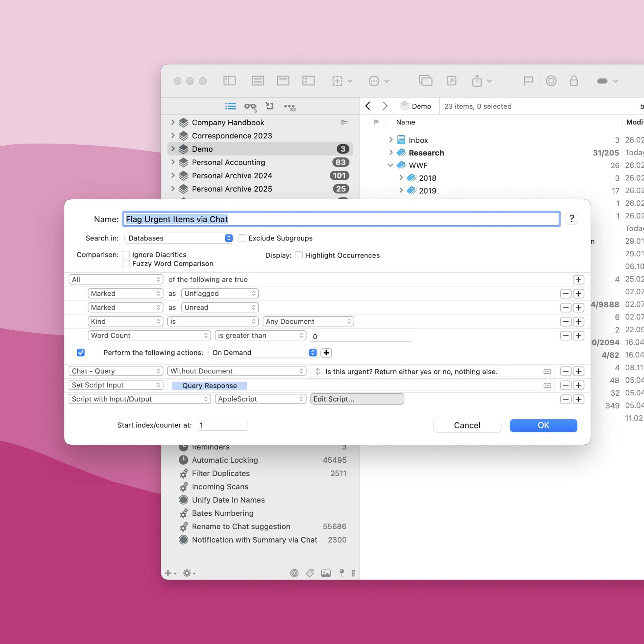644x644 pixels.
Task: Open the sidebar gear action menu
Action: click(x=189, y=573)
